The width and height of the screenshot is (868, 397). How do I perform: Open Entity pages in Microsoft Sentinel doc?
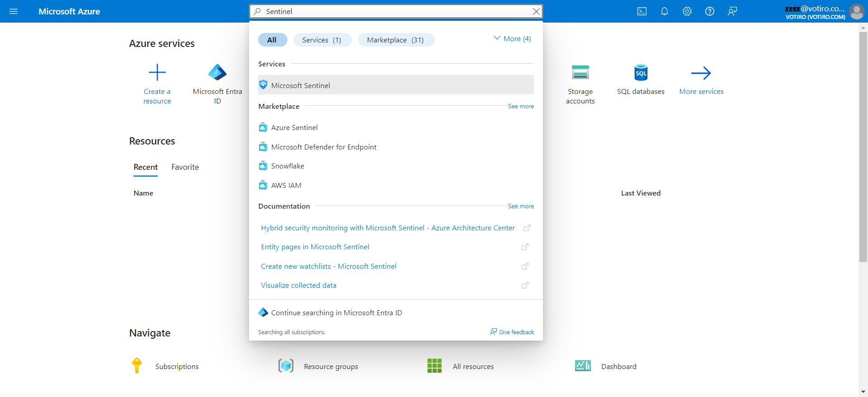315,247
